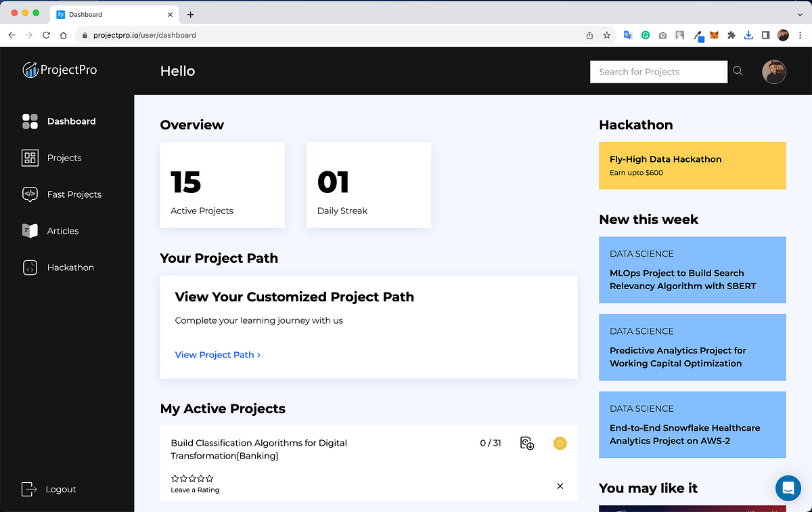The width and height of the screenshot is (812, 512).
Task: Click the Fly-High Data Hackathon banner
Action: (692, 165)
